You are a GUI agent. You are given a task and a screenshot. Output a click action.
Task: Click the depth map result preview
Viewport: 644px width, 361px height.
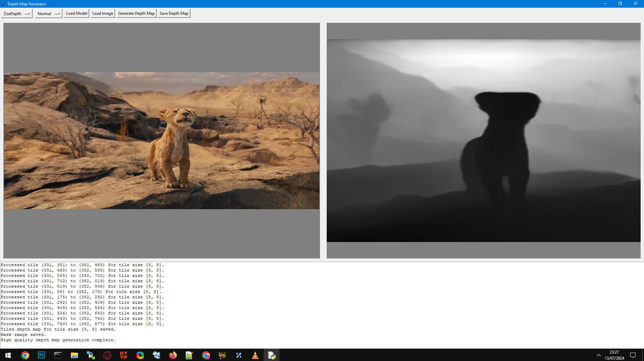pos(483,140)
